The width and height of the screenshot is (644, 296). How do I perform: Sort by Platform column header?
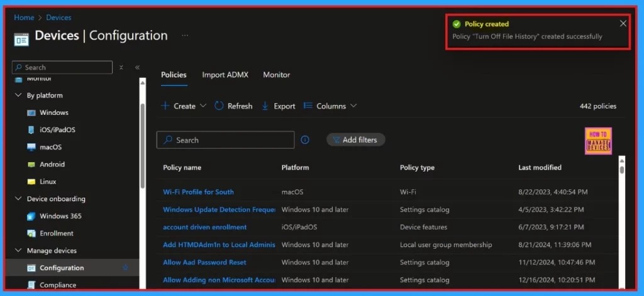click(x=296, y=168)
